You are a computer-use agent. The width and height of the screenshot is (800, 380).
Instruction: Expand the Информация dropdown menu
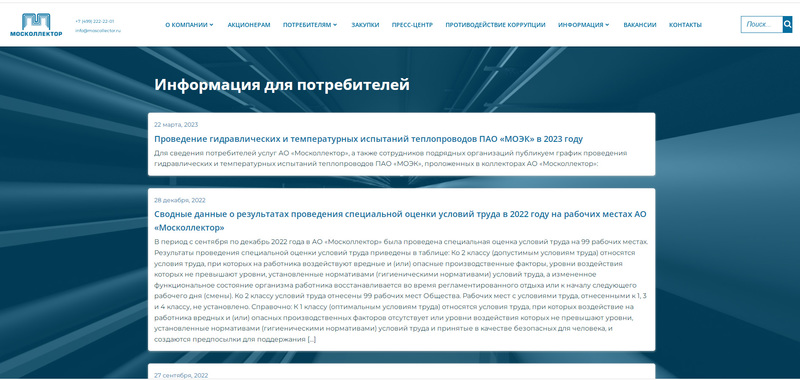583,24
